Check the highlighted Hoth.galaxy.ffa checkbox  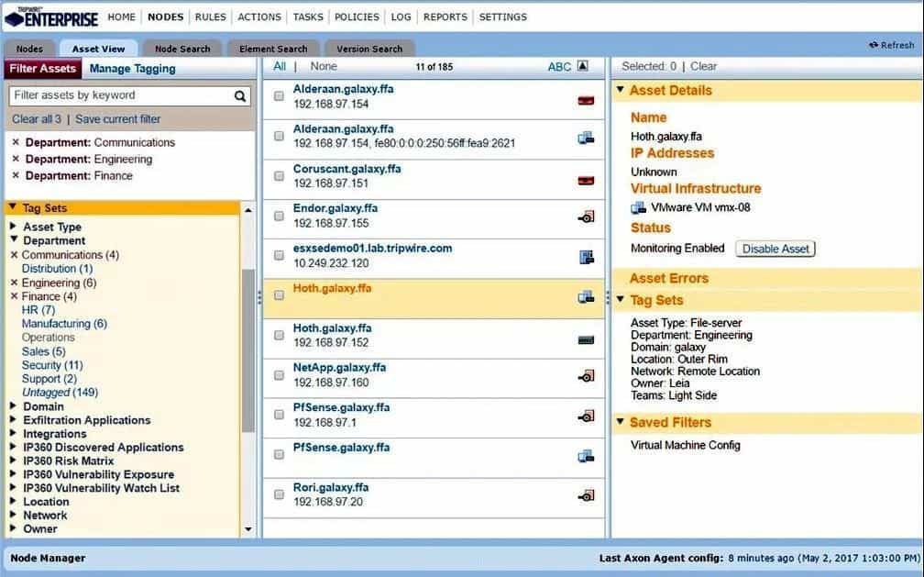coord(279,295)
